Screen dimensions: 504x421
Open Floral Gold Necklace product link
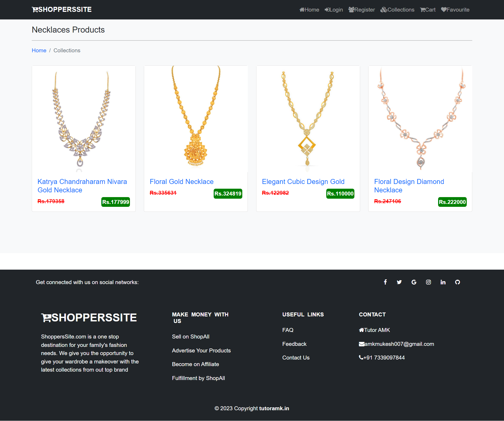[x=181, y=182]
